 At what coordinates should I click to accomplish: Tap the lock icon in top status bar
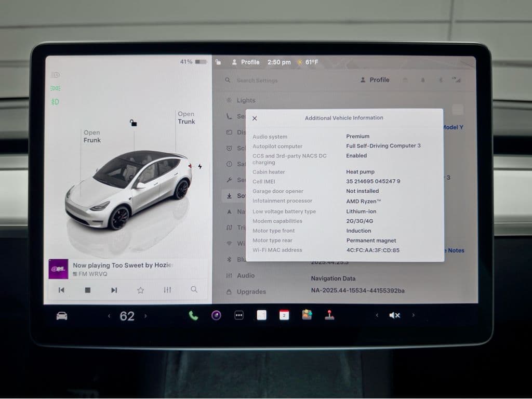pyautogui.click(x=218, y=62)
